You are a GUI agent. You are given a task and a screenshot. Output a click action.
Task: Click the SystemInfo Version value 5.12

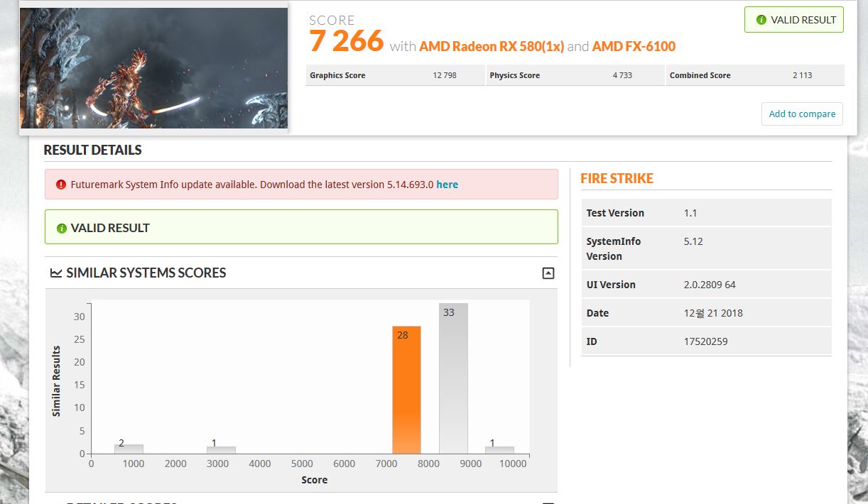click(x=693, y=241)
